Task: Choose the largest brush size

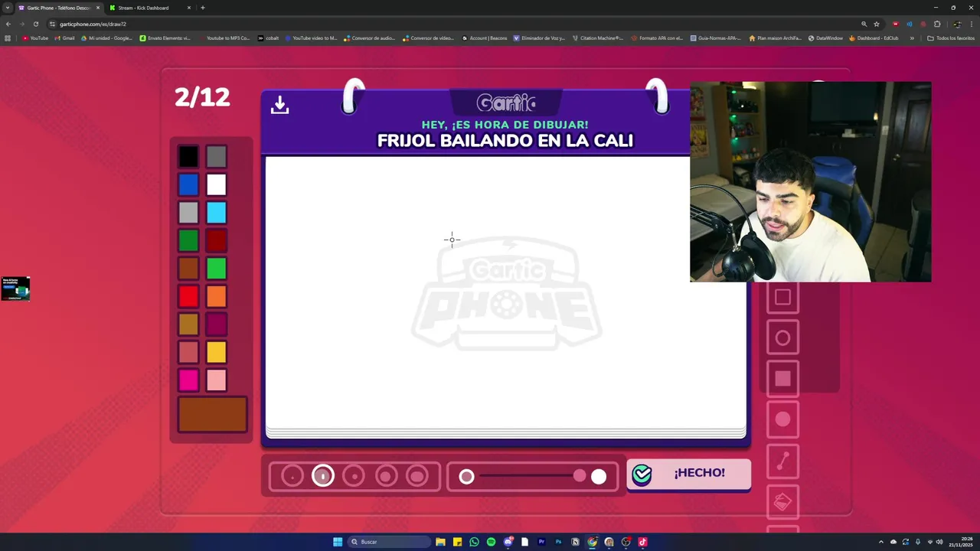Action: pyautogui.click(x=416, y=476)
